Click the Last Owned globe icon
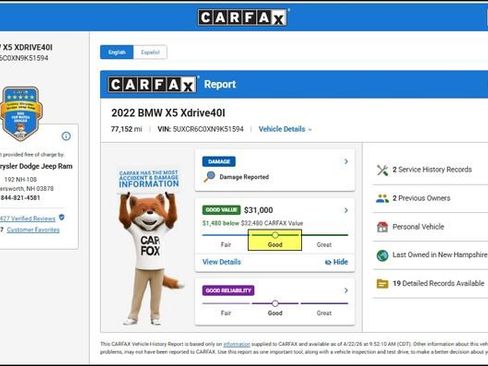The height and width of the screenshot is (366, 488). click(382, 255)
